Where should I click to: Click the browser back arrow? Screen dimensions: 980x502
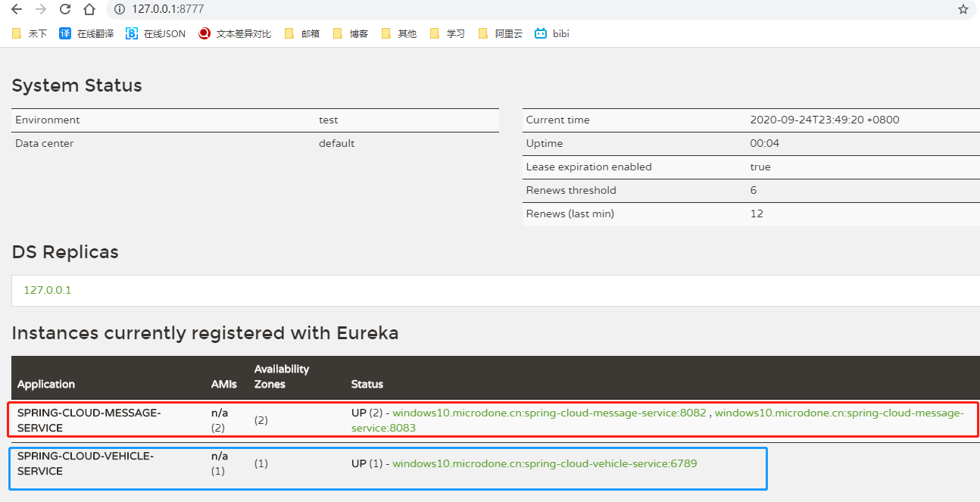17,10
